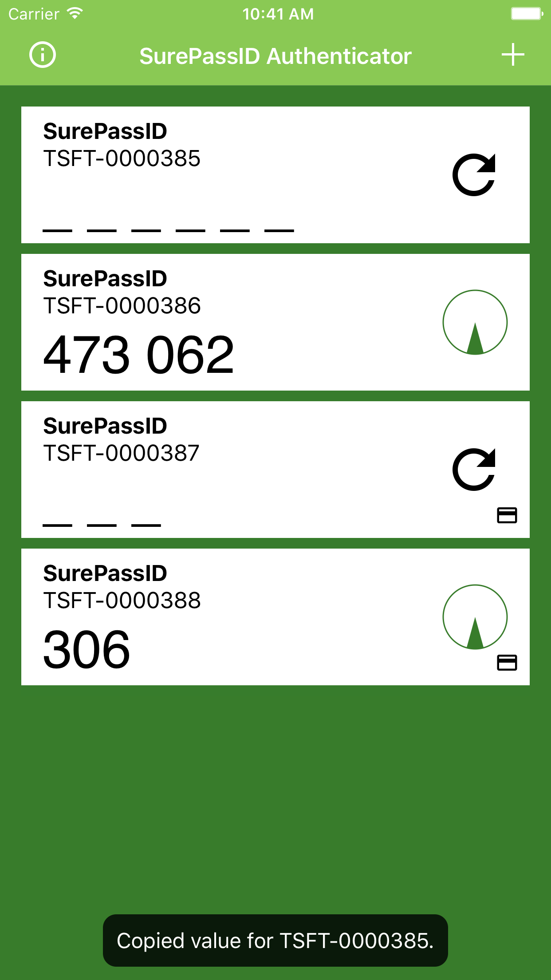The height and width of the screenshot is (980, 551).
Task: Tap the Carrier label in the status bar
Action: 34,14
